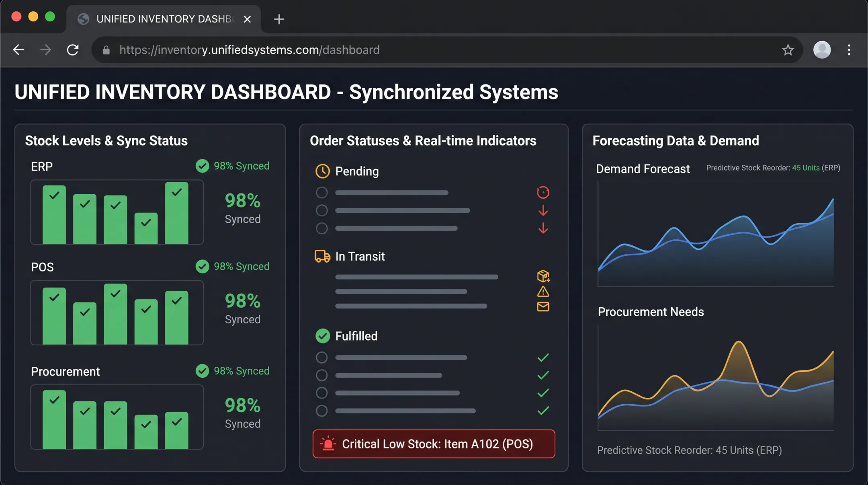Click the 'Forecasting Data & Demand' heading
The width and height of the screenshot is (868, 485).
click(676, 141)
